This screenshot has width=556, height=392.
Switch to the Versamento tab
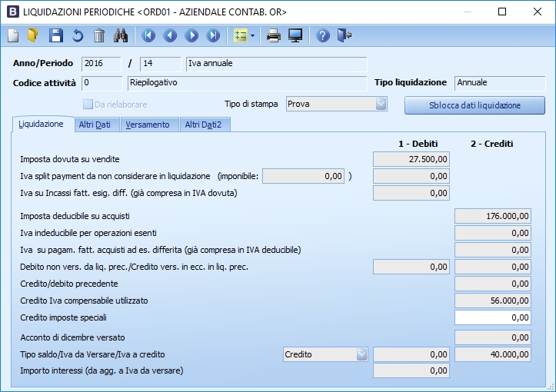148,125
